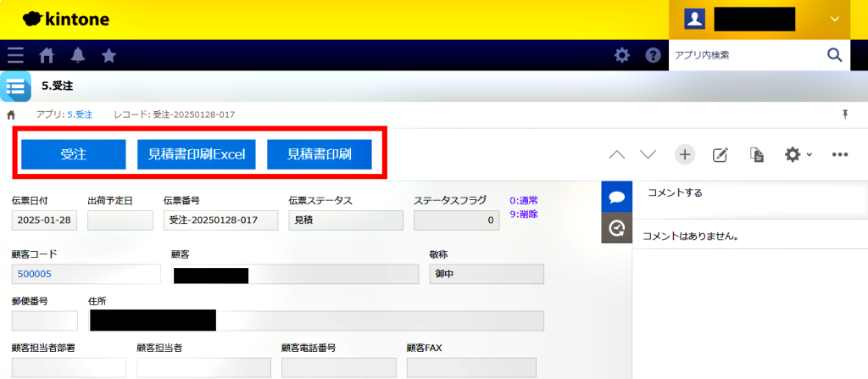Click the 見積書印刷 button
This screenshot has height=379, width=868.
(x=320, y=154)
